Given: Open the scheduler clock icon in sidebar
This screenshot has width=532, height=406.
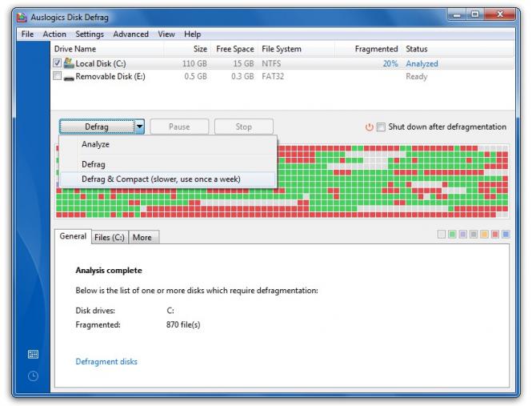Looking at the screenshot, I should [33, 376].
